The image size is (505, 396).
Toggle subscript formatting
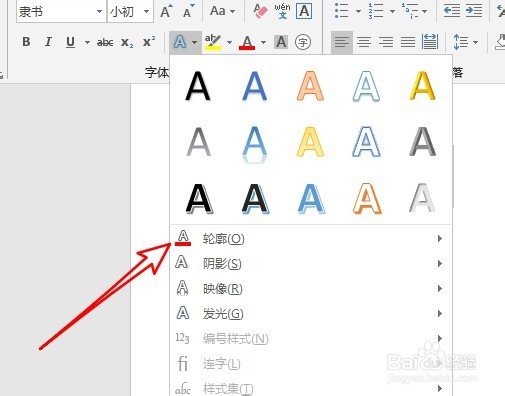(x=127, y=42)
